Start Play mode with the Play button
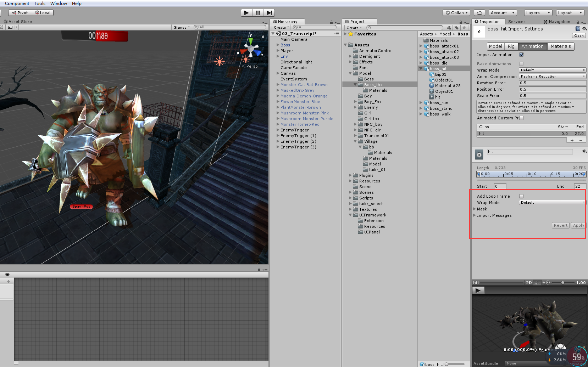This screenshot has width=588, height=367. 246,13
